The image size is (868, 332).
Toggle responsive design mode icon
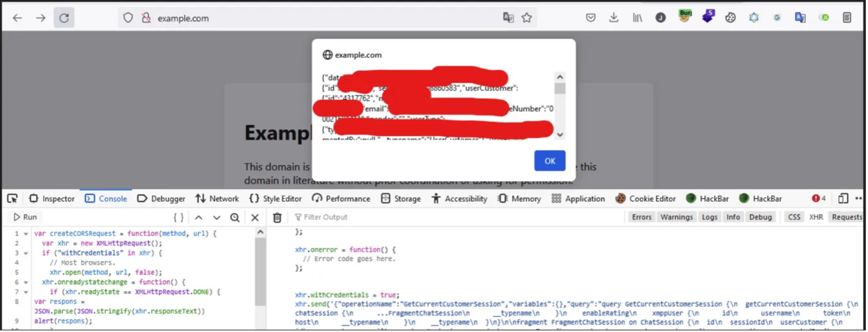(x=843, y=199)
